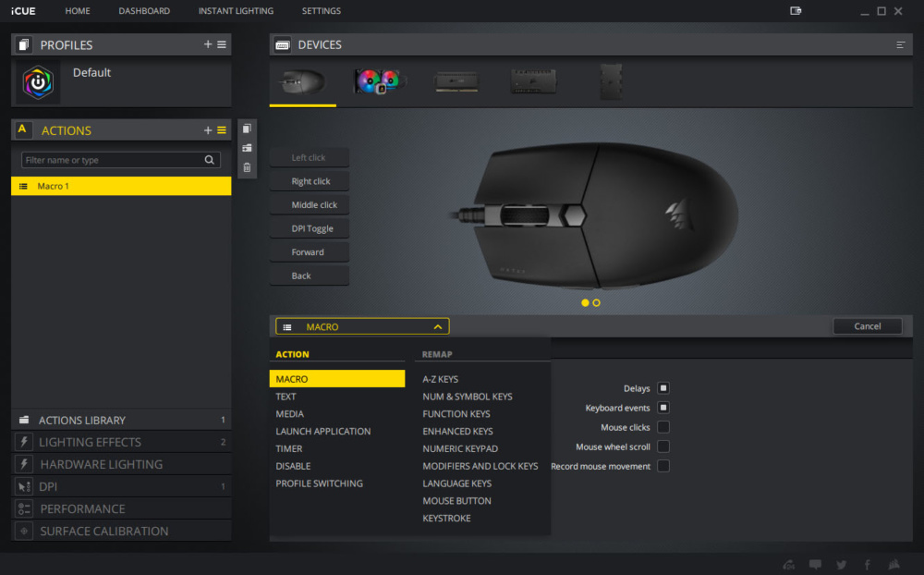The image size is (924, 575).
Task: Show the first mouse view dot
Action: click(585, 302)
